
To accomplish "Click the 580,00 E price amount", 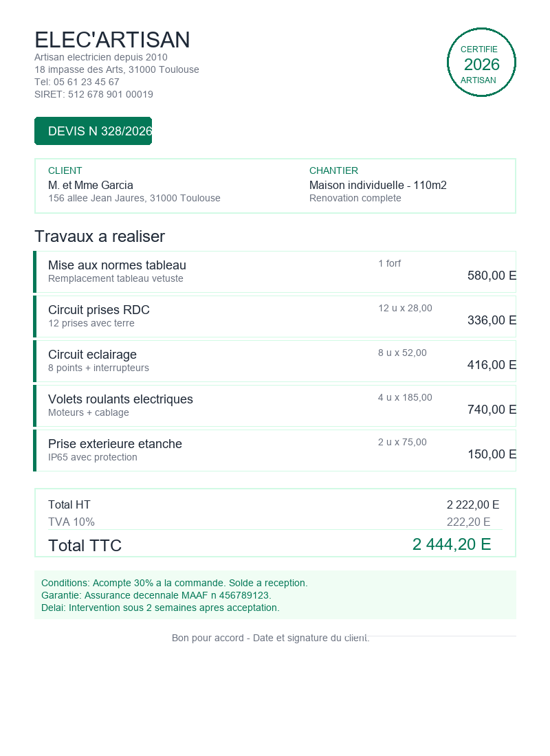I will pos(491,276).
